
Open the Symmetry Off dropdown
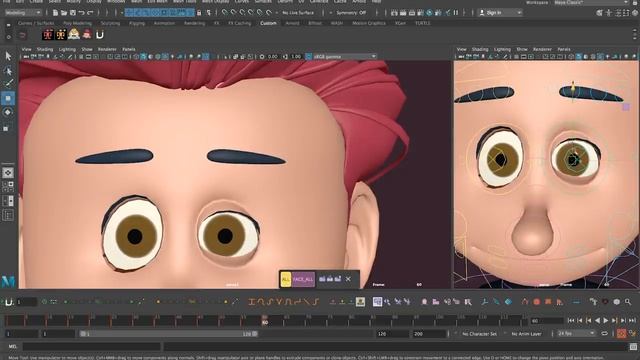tap(351, 13)
